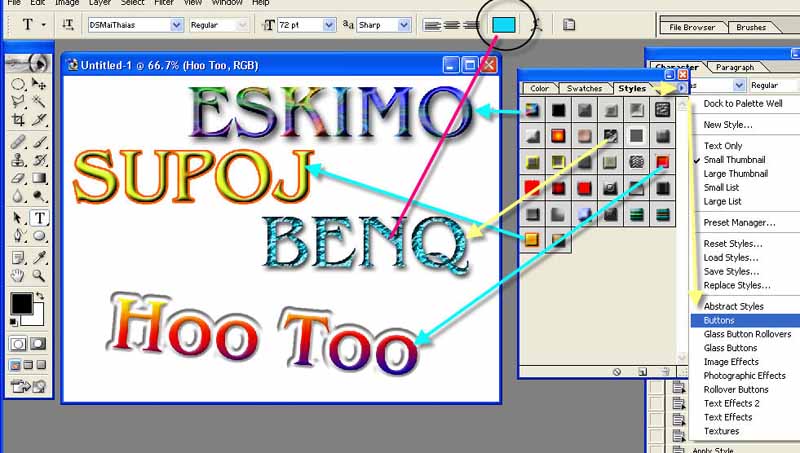Change the text orientation in options bar
The image size is (800, 453).
[x=68, y=24]
